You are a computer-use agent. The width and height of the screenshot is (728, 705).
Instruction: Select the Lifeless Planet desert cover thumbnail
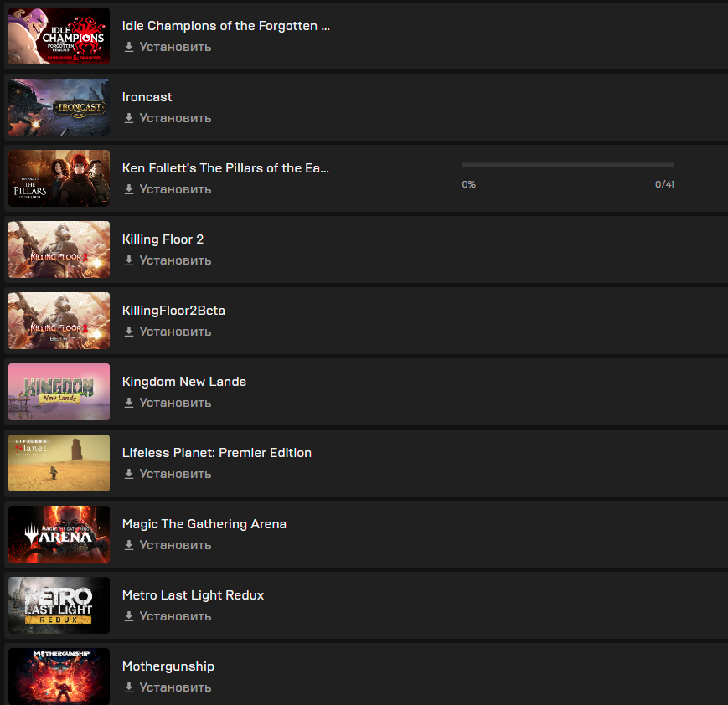[59, 463]
